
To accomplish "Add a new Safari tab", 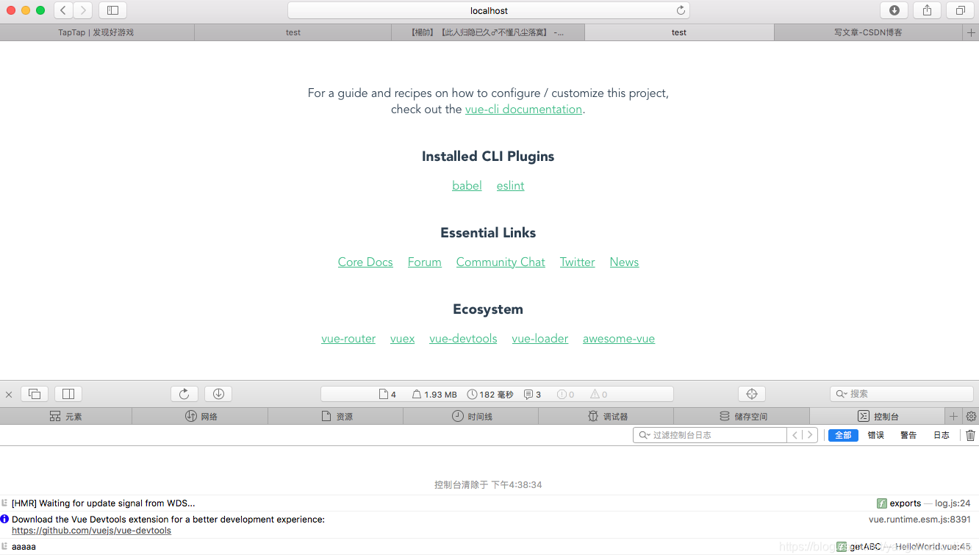I will [971, 32].
